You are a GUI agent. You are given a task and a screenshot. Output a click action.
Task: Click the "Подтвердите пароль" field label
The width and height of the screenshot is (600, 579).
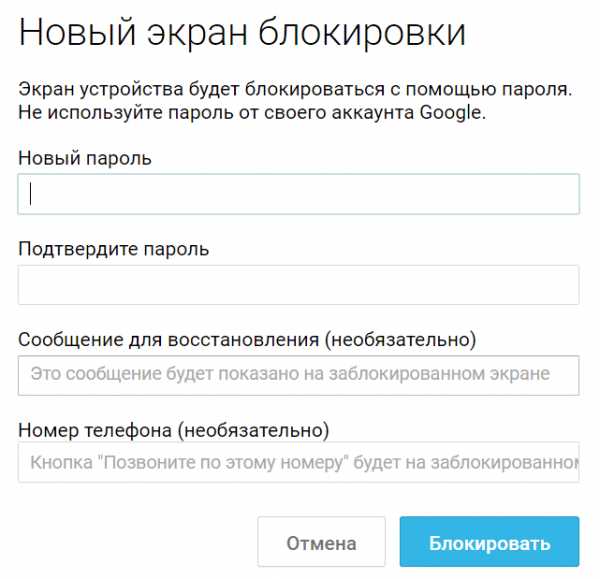pyautogui.click(x=113, y=249)
